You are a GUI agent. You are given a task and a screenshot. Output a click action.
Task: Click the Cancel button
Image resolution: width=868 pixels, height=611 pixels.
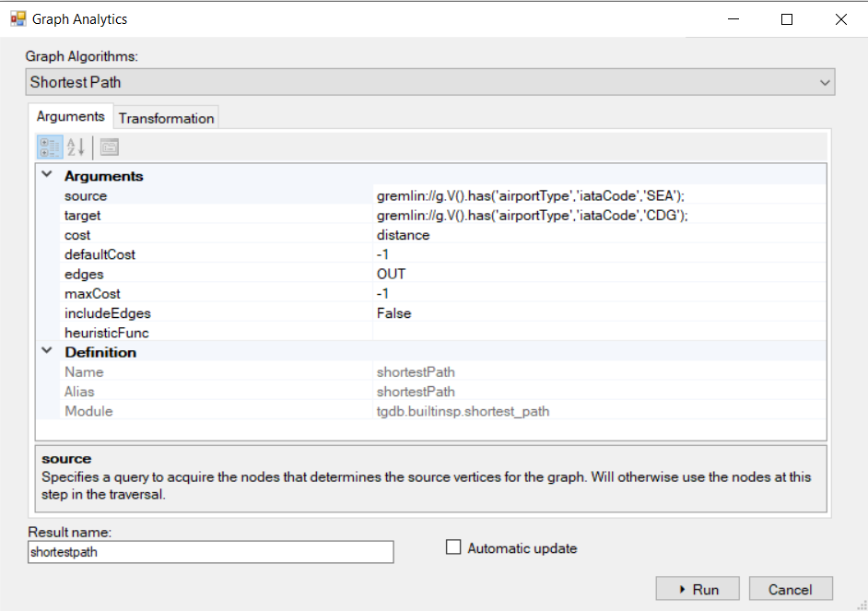click(790, 589)
